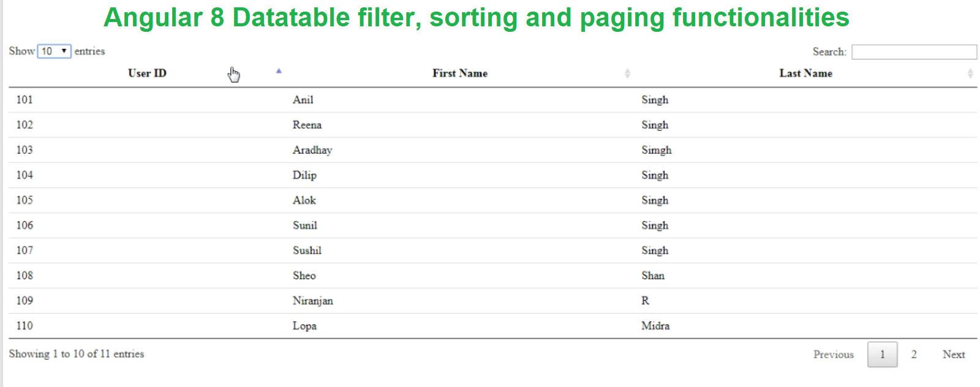Click the highlighted page 1 button

(x=882, y=354)
